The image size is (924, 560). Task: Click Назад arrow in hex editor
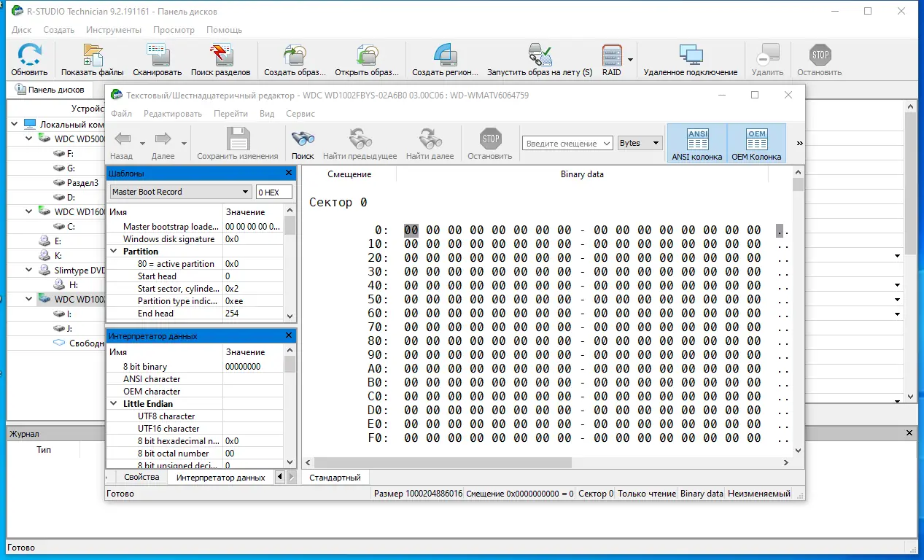(x=123, y=139)
